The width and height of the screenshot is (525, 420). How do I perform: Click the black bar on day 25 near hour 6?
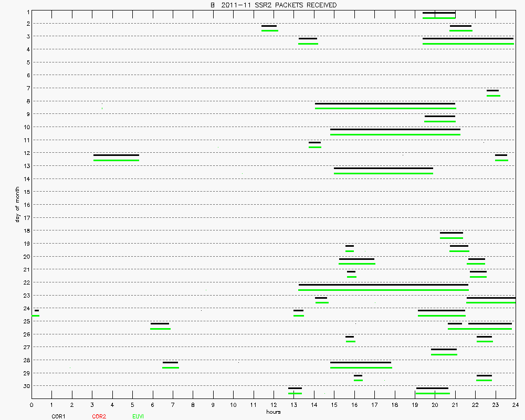click(x=160, y=323)
